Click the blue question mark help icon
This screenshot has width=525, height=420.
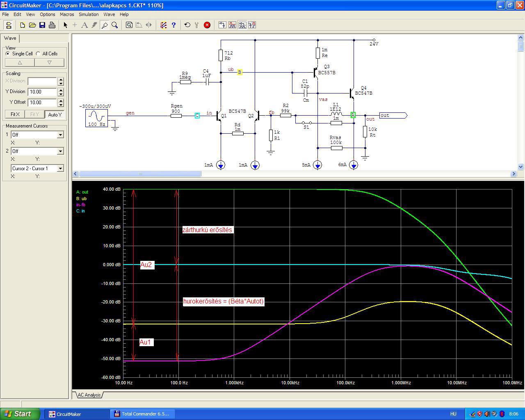(173, 25)
